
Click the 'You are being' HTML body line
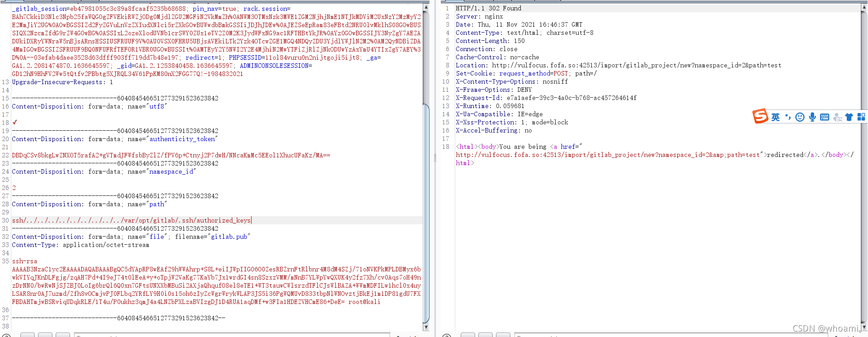click(519, 147)
